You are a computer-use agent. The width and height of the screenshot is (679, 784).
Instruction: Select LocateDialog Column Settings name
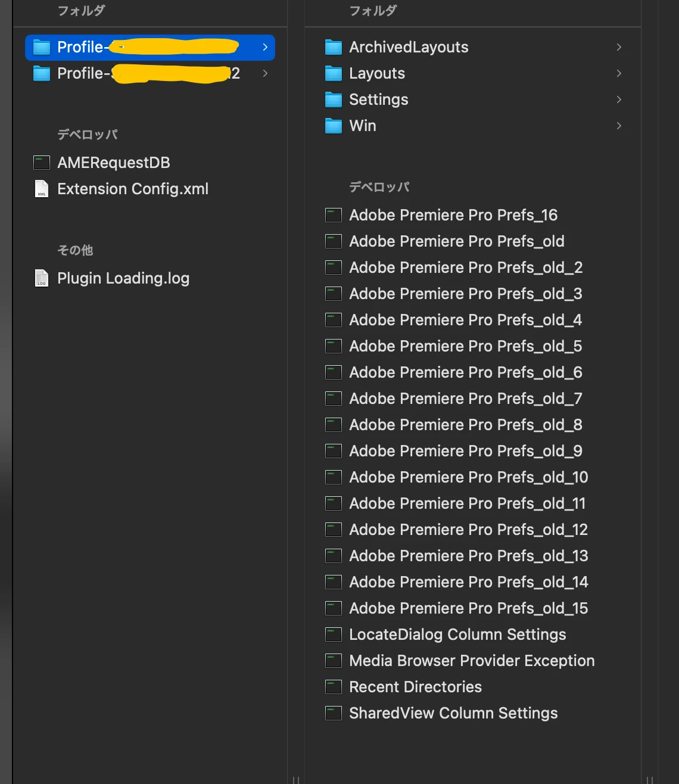coord(457,634)
